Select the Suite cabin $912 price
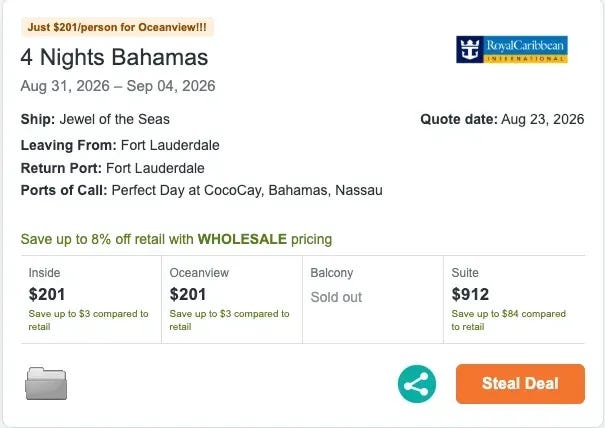This screenshot has width=605, height=428. point(470,294)
